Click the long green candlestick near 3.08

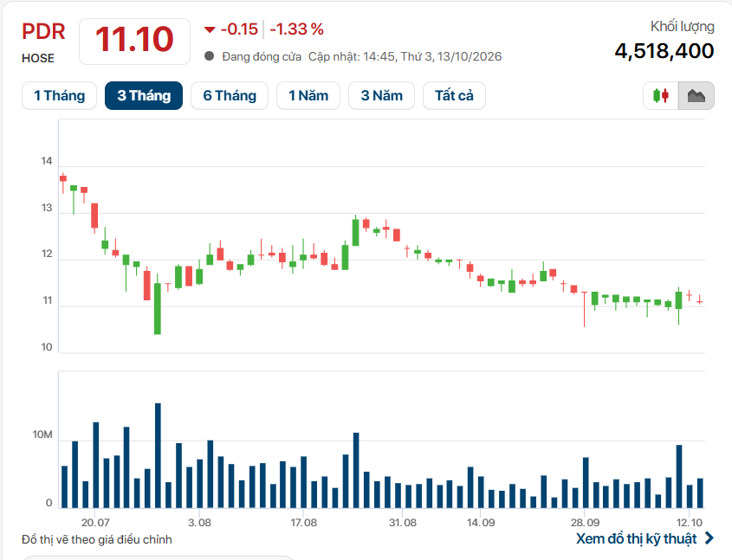coord(158,308)
